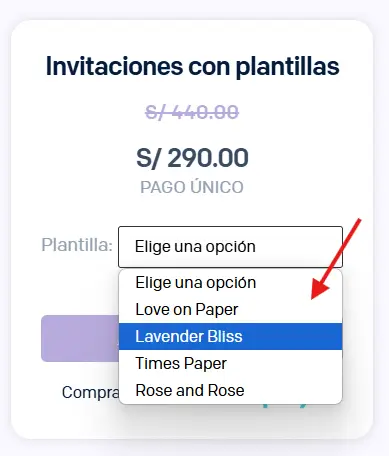Screen dimensions: 389x456
Task: Click blank card area beside the PAGO ÚNICO label
Action: click(300, 187)
